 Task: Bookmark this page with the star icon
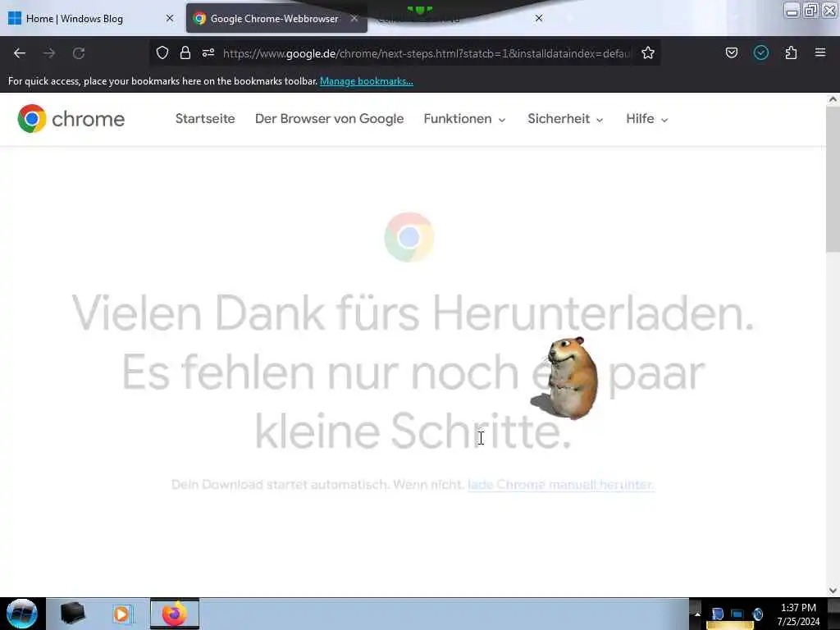648,52
